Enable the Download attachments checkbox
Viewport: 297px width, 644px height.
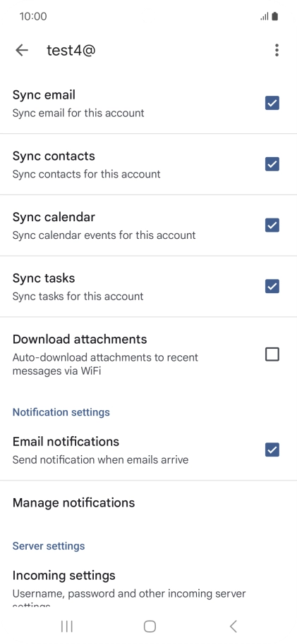[272, 354]
